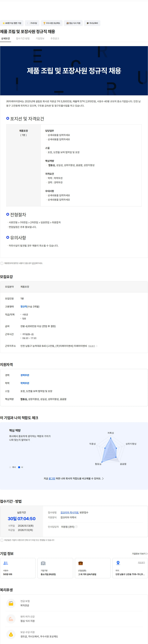The height and width of the screenshot is (644, 148).
Task: Click the 점심 식사 지원 tag
Action: click(73, 23)
